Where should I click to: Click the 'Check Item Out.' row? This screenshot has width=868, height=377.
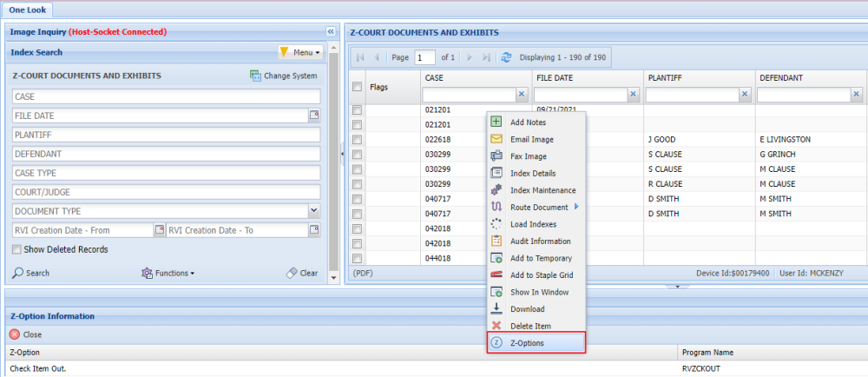pyautogui.click(x=434, y=368)
